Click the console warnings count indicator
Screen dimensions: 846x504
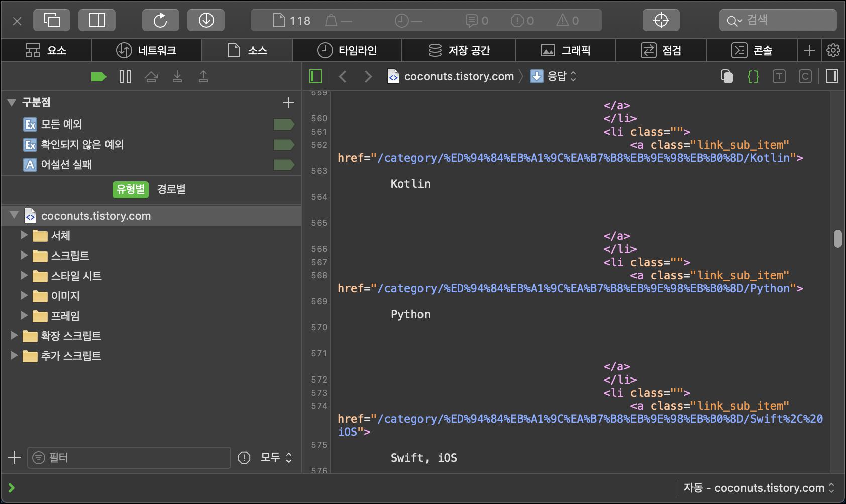(x=568, y=21)
